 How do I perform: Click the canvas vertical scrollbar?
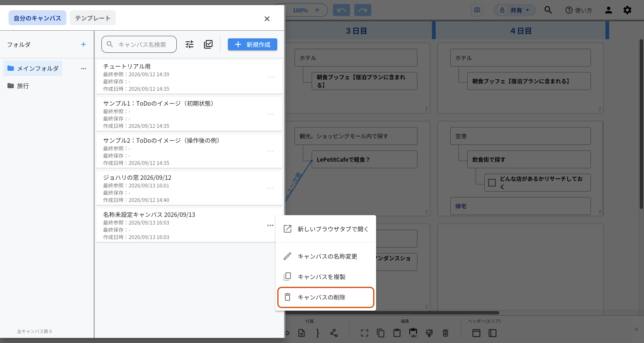click(641, 124)
